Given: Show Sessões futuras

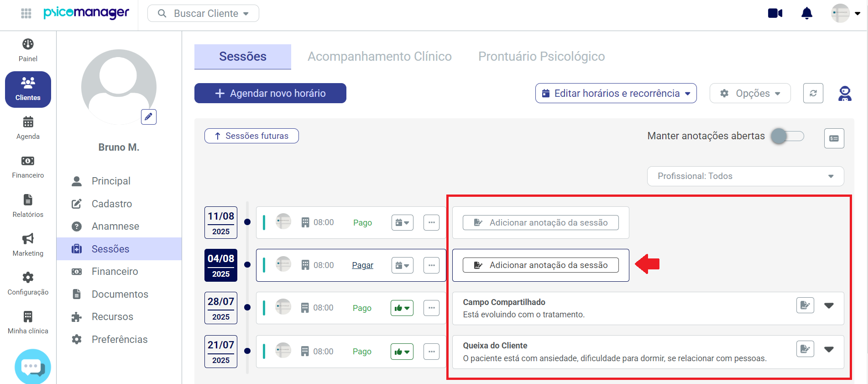Looking at the screenshot, I should click(251, 136).
